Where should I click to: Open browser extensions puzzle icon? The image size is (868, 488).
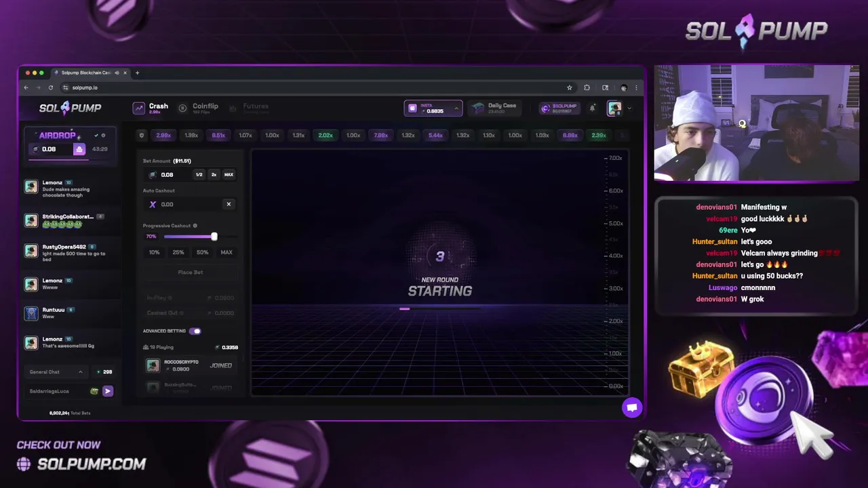(x=587, y=87)
